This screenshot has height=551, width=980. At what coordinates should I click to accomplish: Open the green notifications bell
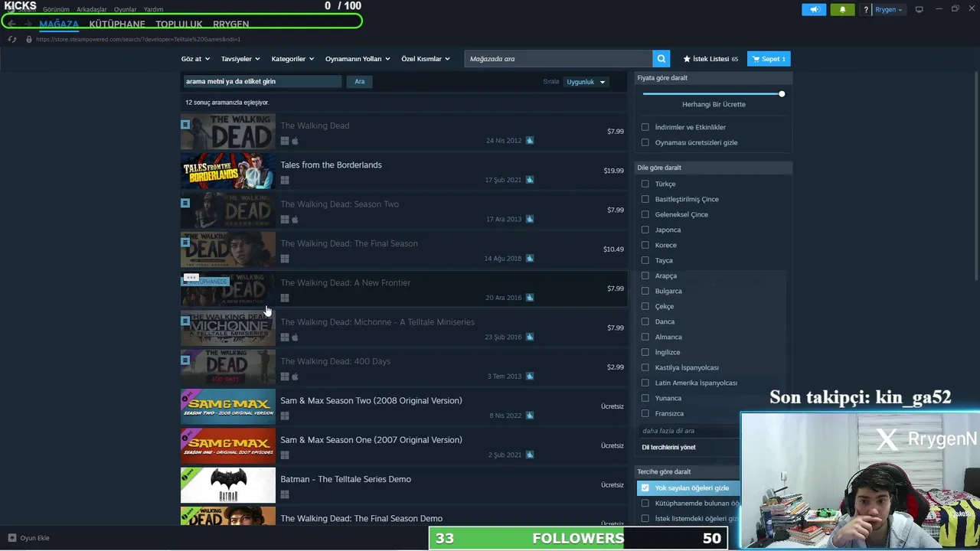point(842,9)
